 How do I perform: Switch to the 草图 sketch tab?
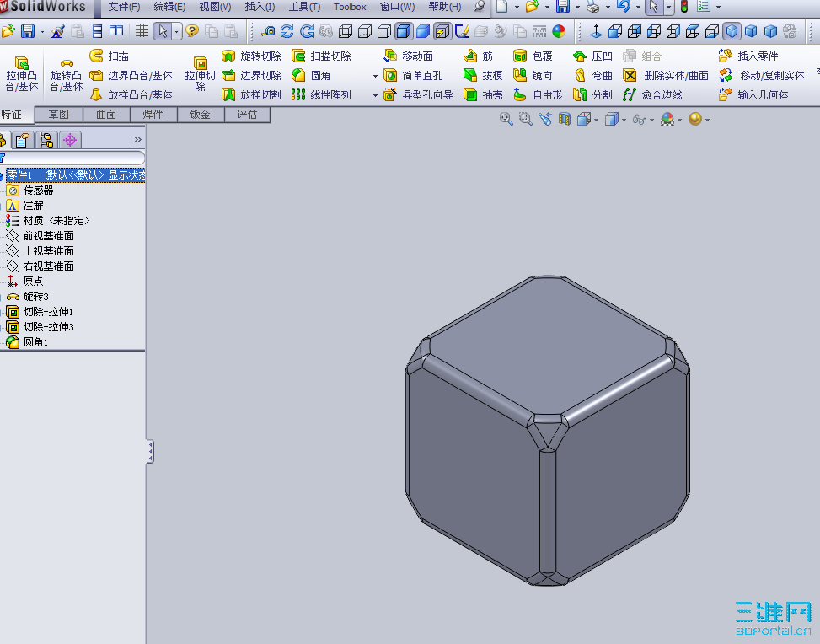[59, 115]
